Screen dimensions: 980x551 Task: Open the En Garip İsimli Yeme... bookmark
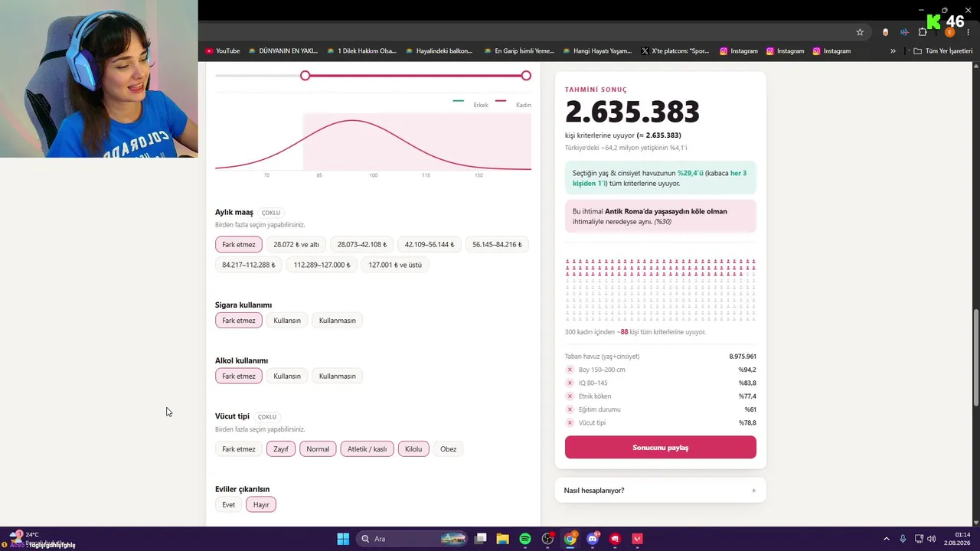click(518, 51)
